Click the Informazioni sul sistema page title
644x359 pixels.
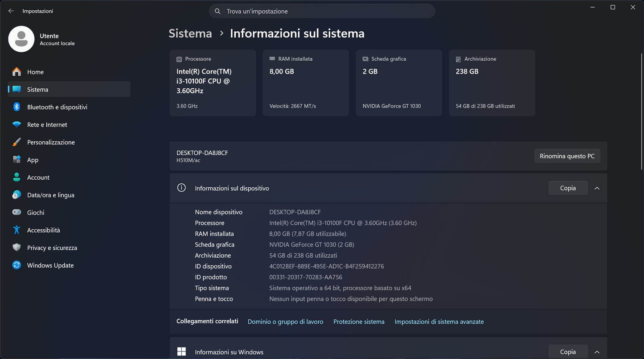(x=297, y=33)
